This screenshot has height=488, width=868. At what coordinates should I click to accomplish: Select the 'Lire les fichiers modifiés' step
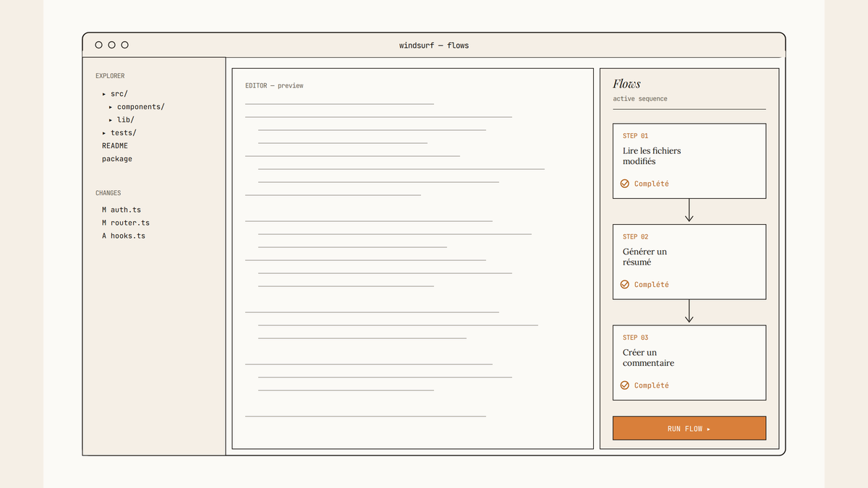click(x=689, y=160)
